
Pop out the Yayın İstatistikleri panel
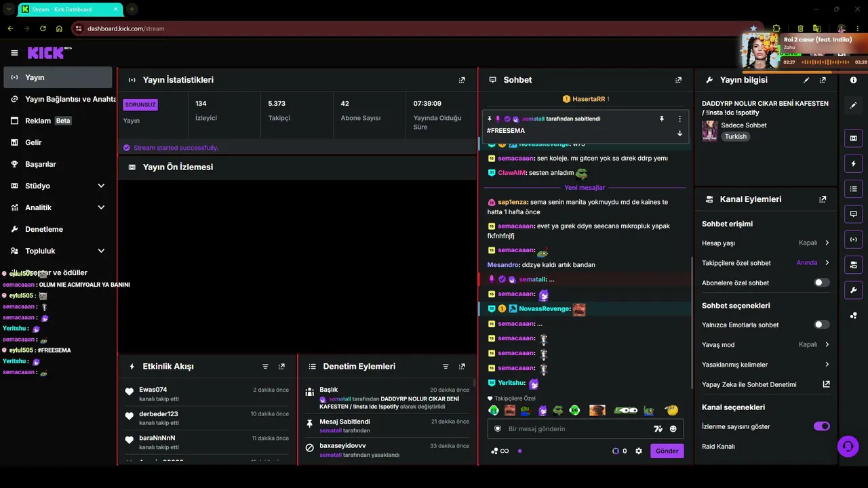click(x=462, y=80)
